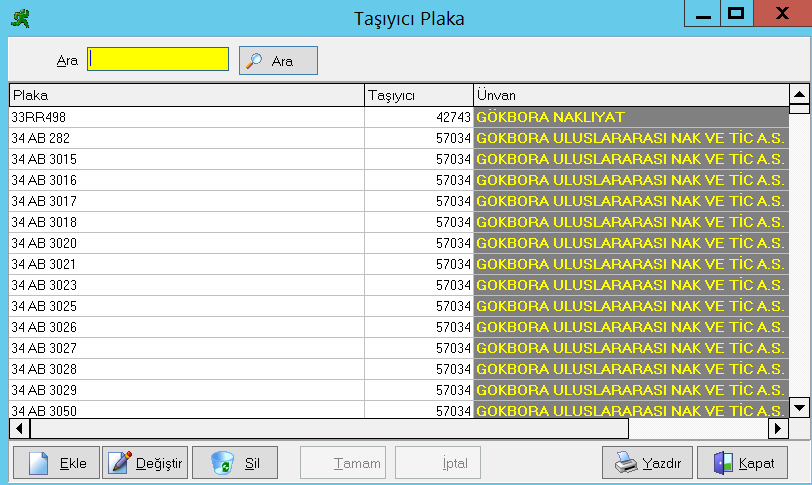Image resolution: width=812 pixels, height=485 pixels.
Task: Click the horizontal scrollbar thumb
Action: coord(330,429)
